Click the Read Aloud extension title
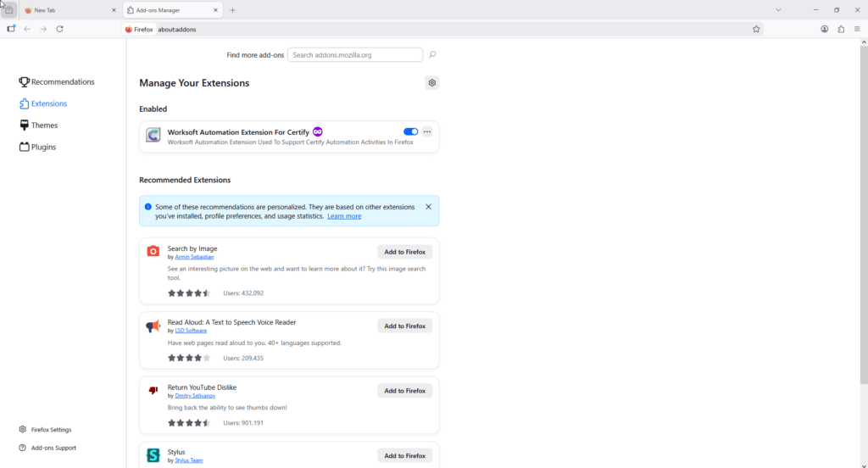The width and height of the screenshot is (868, 468). point(232,322)
